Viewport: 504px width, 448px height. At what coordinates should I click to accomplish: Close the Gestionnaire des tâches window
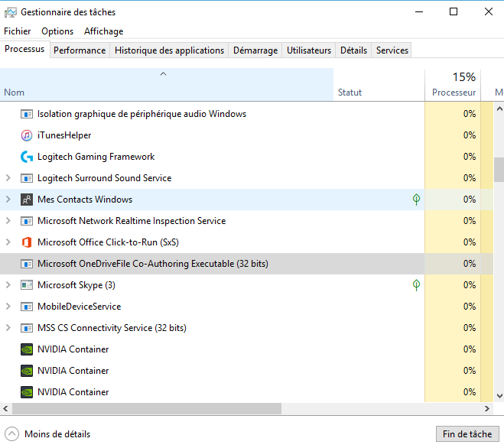(489, 12)
